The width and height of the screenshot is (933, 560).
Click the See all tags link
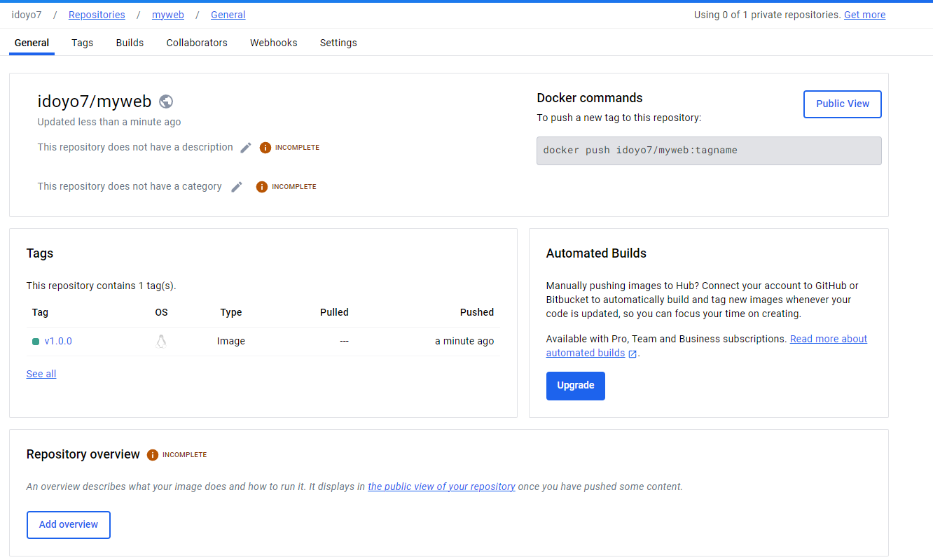click(41, 374)
